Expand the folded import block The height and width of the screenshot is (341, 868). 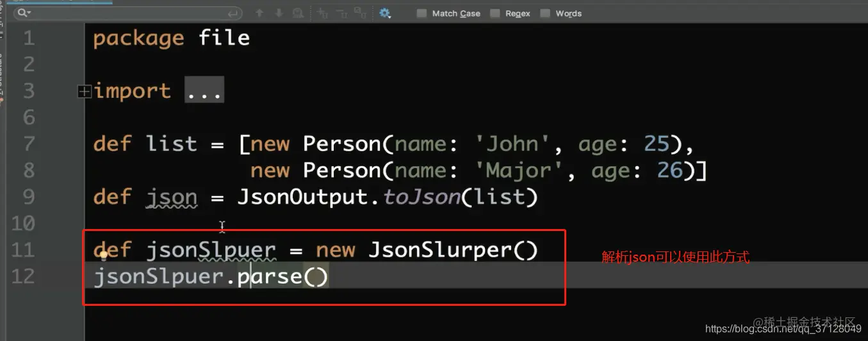click(84, 92)
